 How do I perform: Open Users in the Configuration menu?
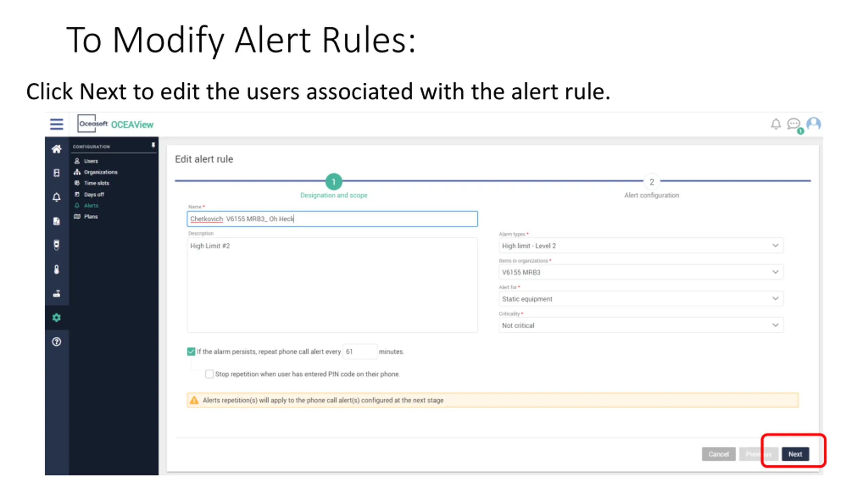pos(86,161)
